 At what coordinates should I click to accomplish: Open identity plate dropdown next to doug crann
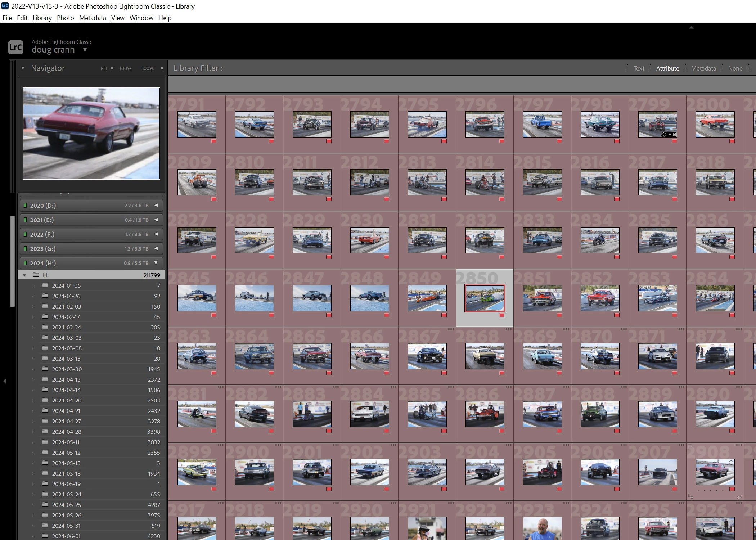pos(85,50)
